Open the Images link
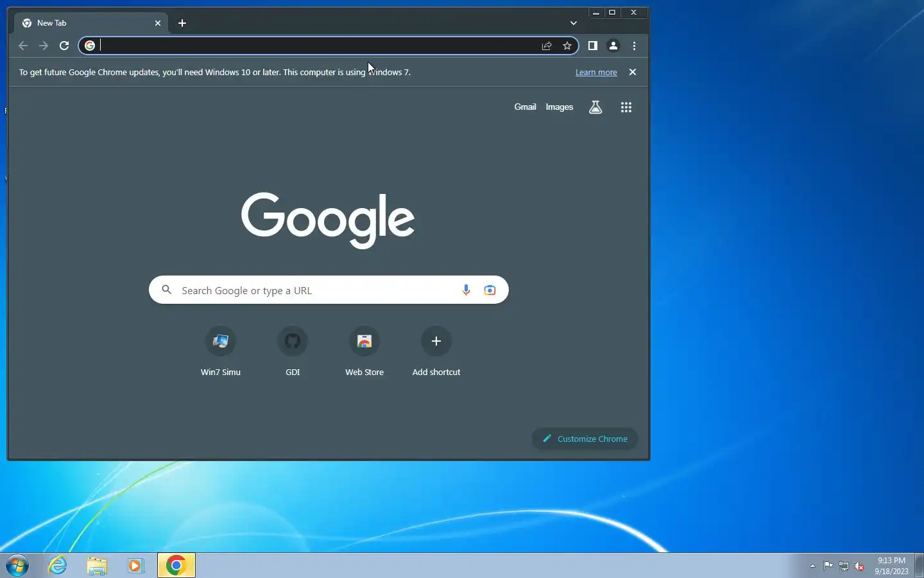This screenshot has width=924, height=578. pyautogui.click(x=560, y=107)
